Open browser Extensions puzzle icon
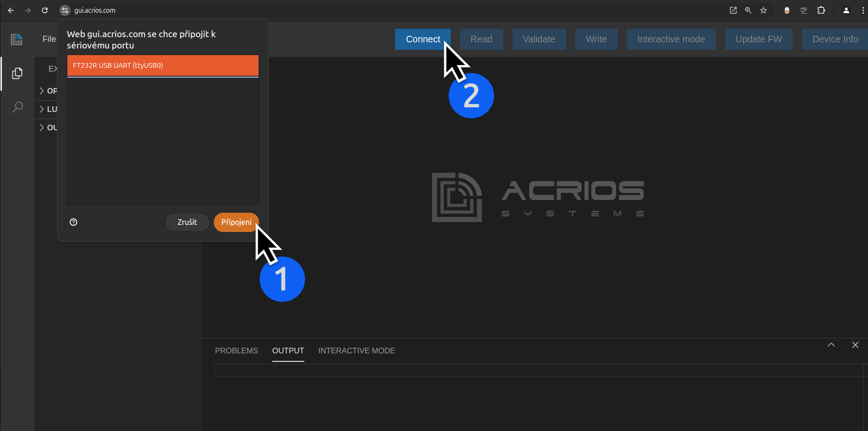The image size is (868, 431). click(821, 10)
